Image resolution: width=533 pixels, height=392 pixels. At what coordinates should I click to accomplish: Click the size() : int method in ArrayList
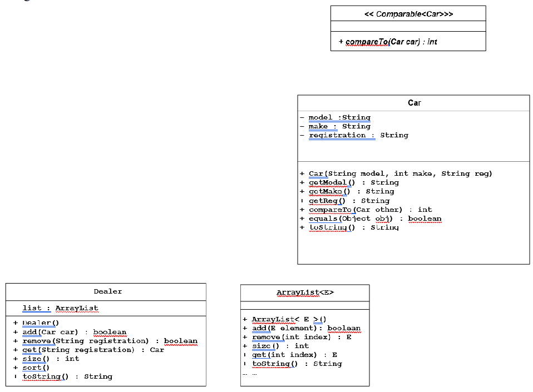point(275,345)
